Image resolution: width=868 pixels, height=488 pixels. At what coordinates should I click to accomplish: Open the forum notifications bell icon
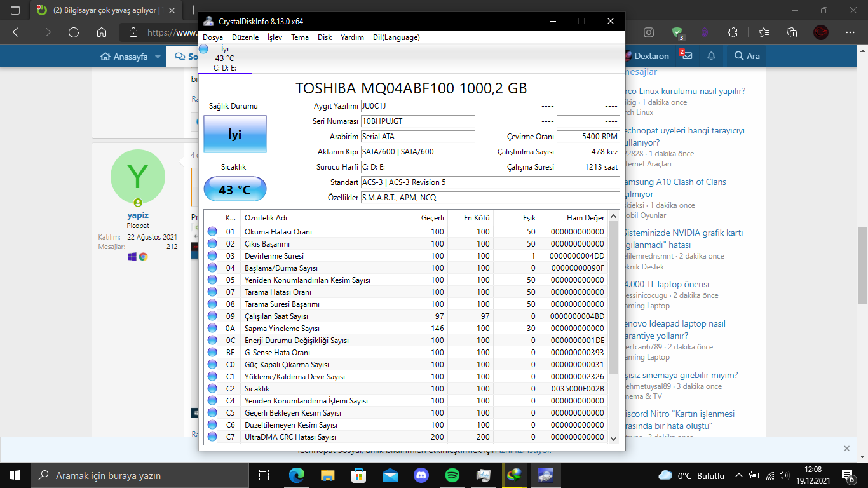(711, 56)
